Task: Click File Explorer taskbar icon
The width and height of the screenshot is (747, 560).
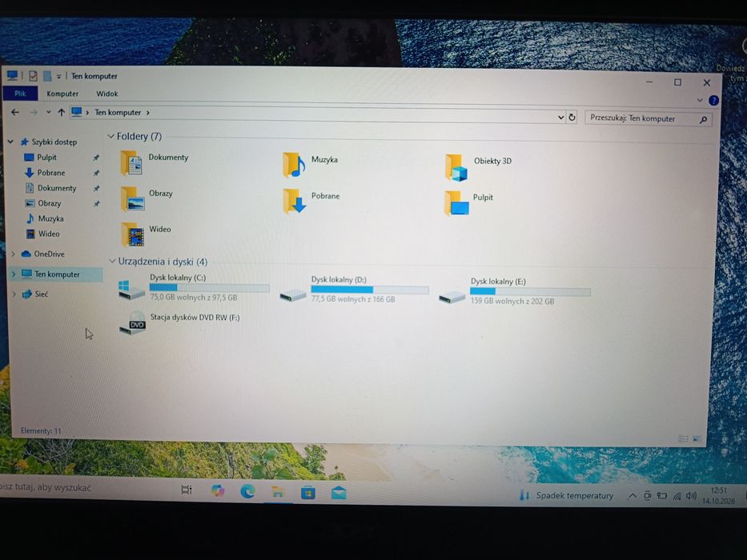Action: click(x=277, y=492)
